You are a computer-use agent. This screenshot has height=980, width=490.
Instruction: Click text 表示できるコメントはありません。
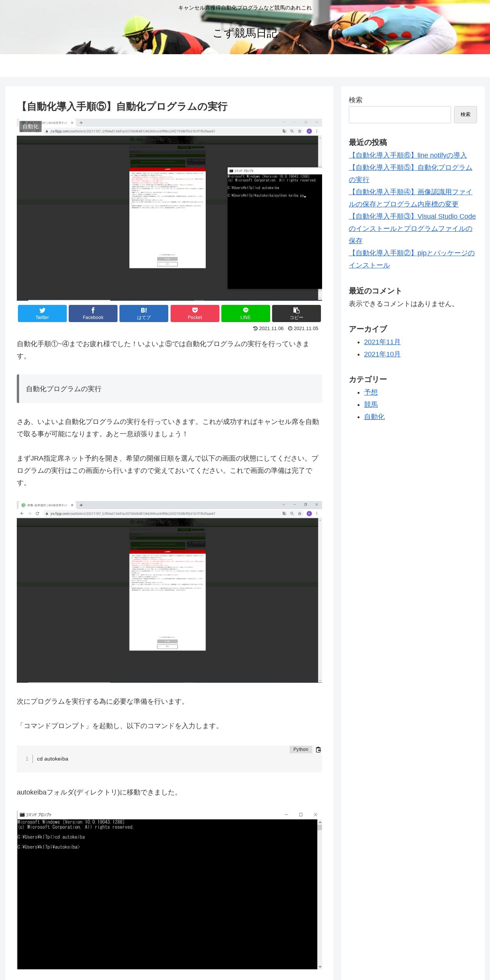pyautogui.click(x=404, y=304)
